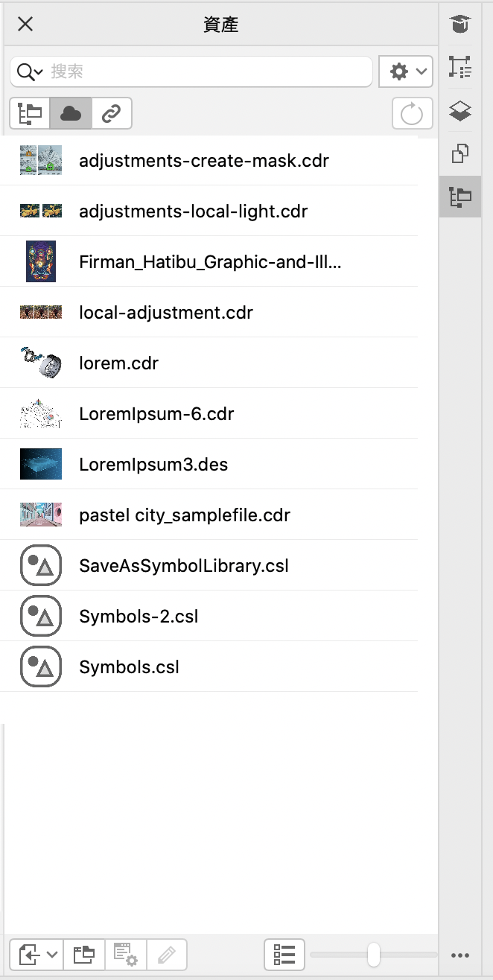Image resolution: width=493 pixels, height=980 pixels.
Task: Switch to list view button
Action: pos(284,954)
